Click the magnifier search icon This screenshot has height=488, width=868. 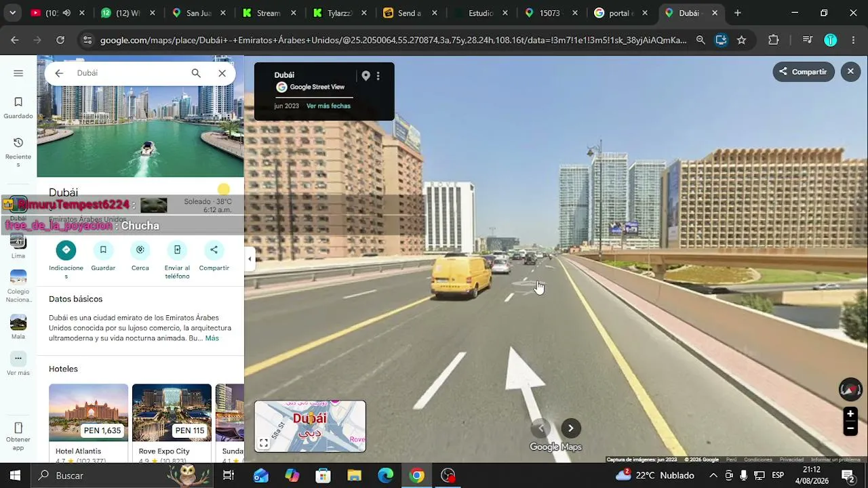196,73
